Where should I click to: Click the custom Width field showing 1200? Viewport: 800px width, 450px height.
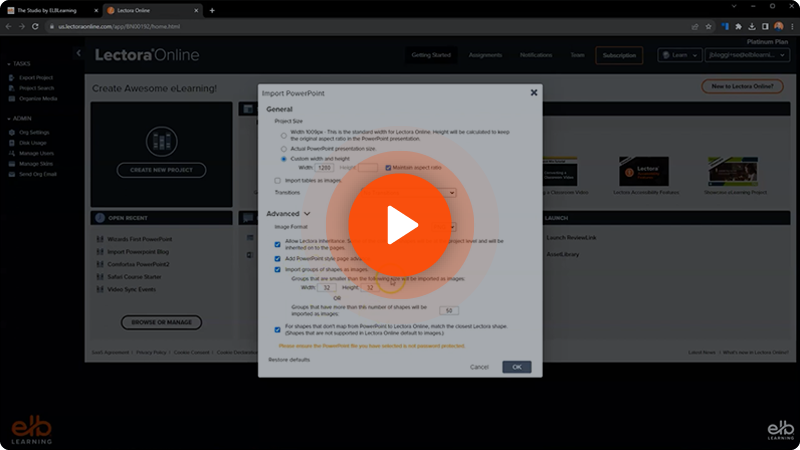[x=324, y=167]
